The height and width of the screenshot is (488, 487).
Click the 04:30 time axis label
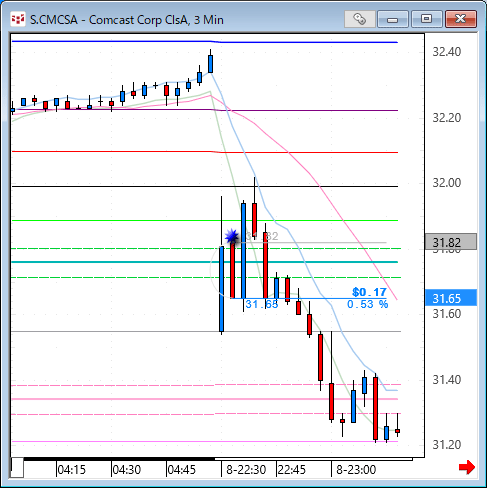(127, 470)
